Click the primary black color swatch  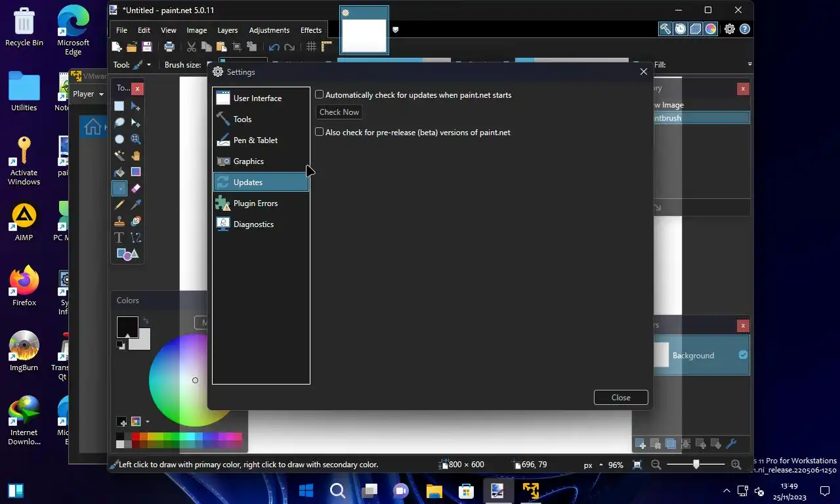(127, 327)
